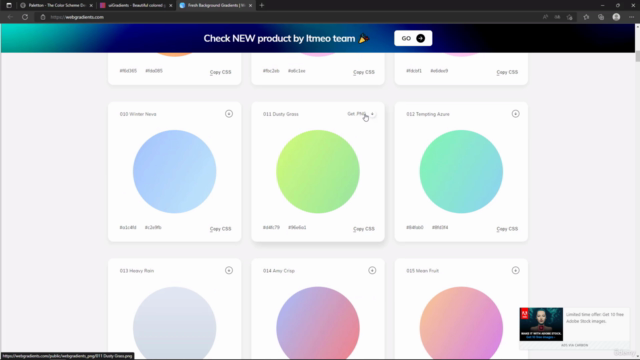This screenshot has width=640, height=360.
Task: Open browser Collections
Action: (601, 17)
